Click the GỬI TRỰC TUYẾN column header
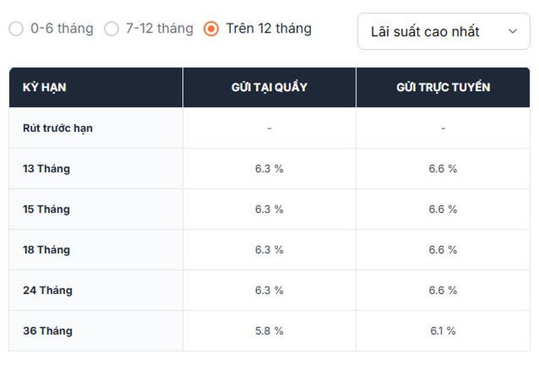The height and width of the screenshot is (392, 539). pos(443,87)
